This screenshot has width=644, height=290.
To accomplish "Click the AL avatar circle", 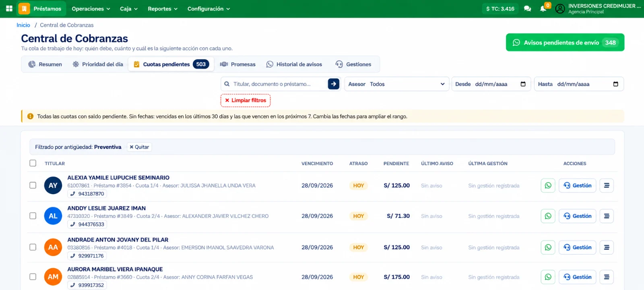I will point(53,216).
